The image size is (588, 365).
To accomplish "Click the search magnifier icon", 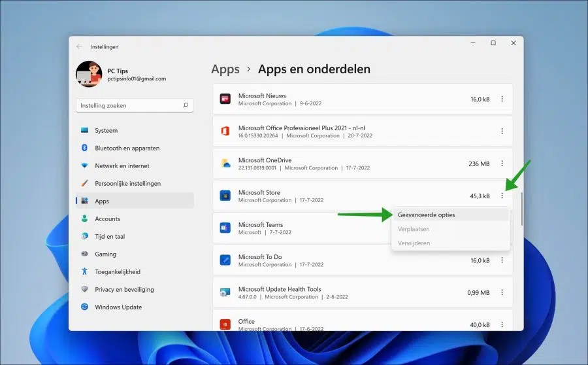I will (186, 105).
